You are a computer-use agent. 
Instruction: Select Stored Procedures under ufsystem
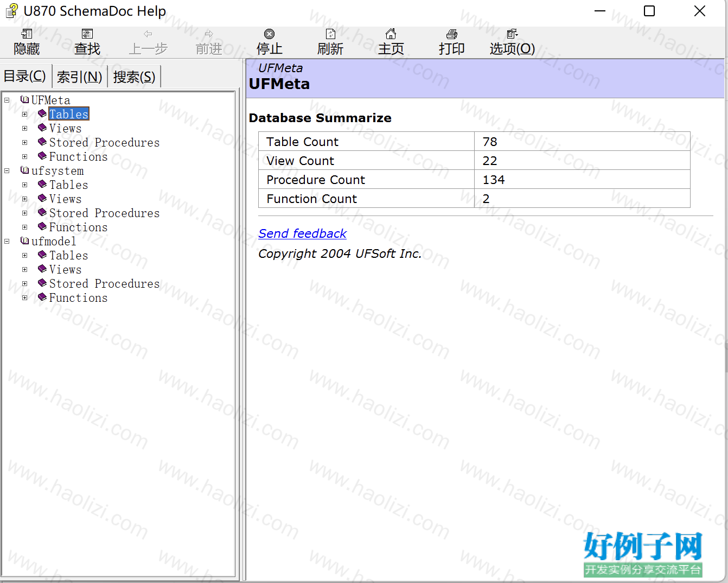pyautogui.click(x=104, y=213)
